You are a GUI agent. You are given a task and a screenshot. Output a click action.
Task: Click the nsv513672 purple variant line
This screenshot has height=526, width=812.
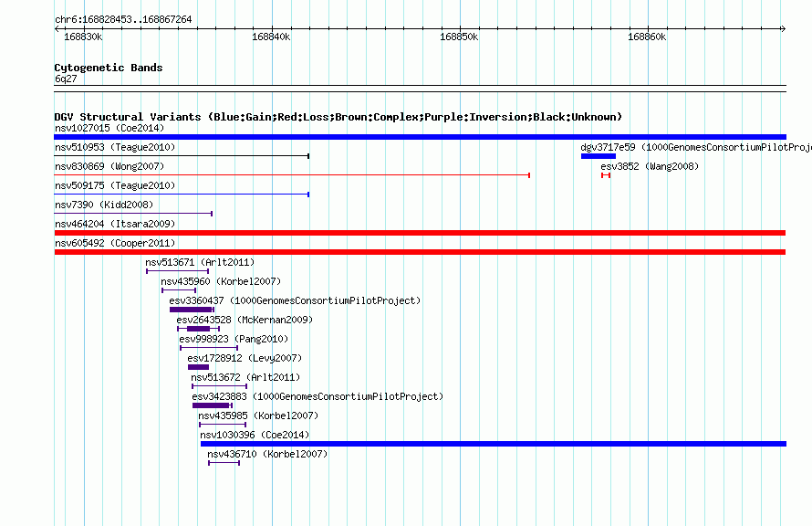tap(220, 386)
